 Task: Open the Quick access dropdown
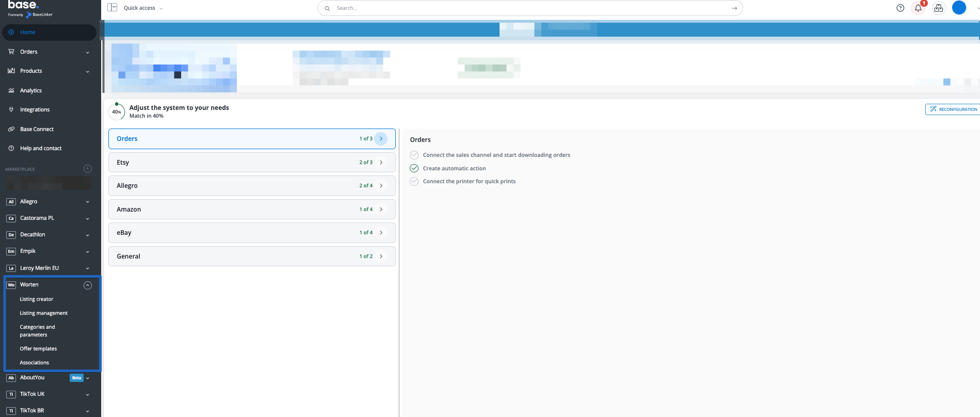[x=143, y=8]
